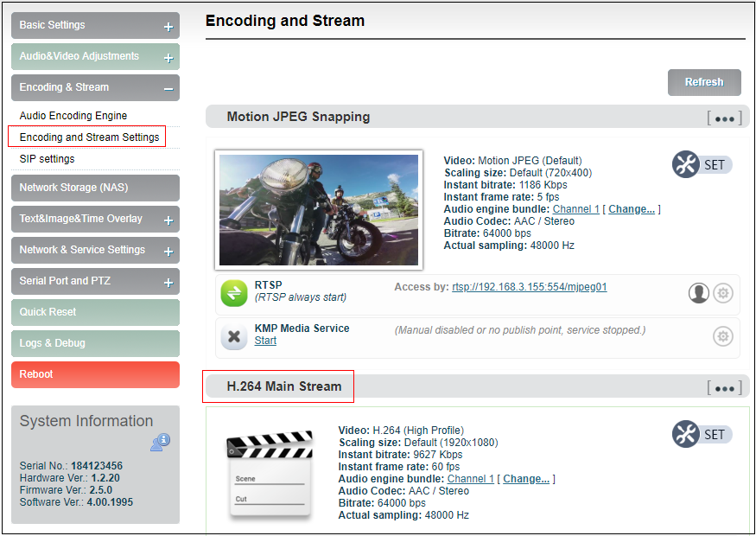
Task: Open the rtsp://192.168.3.155:554/mjpeg01 link
Action: click(530, 287)
